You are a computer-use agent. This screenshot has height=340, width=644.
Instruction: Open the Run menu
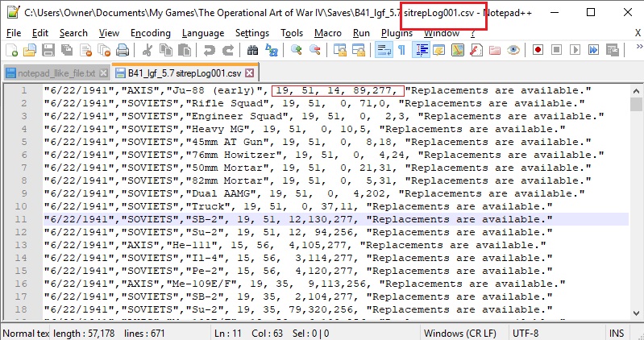pos(361,33)
